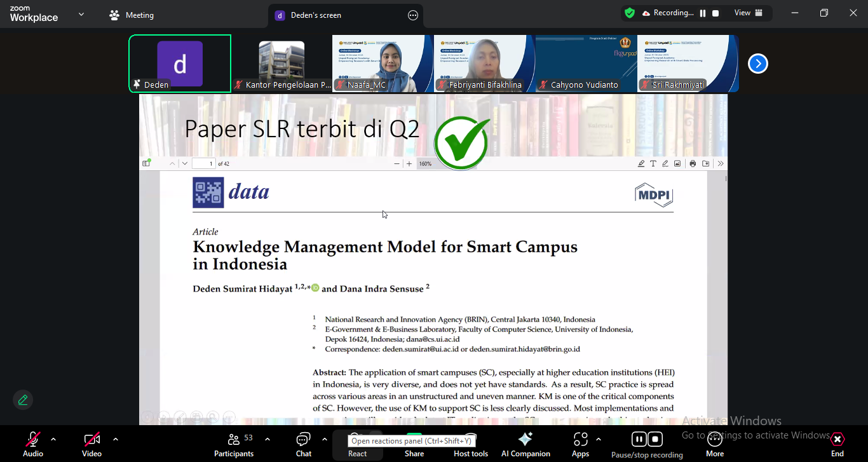Open PDF toolbar more tools chevron
868x462 pixels.
(x=721, y=163)
